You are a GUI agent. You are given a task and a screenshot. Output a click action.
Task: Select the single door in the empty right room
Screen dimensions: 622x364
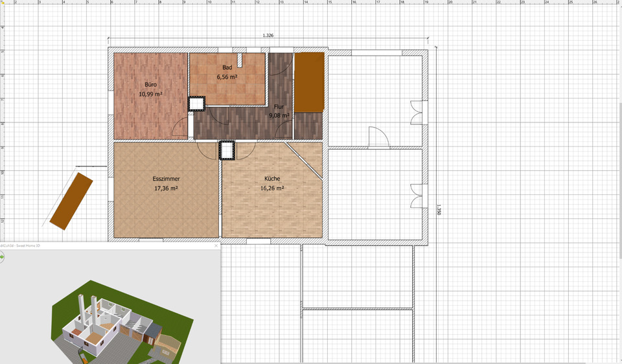(x=377, y=137)
